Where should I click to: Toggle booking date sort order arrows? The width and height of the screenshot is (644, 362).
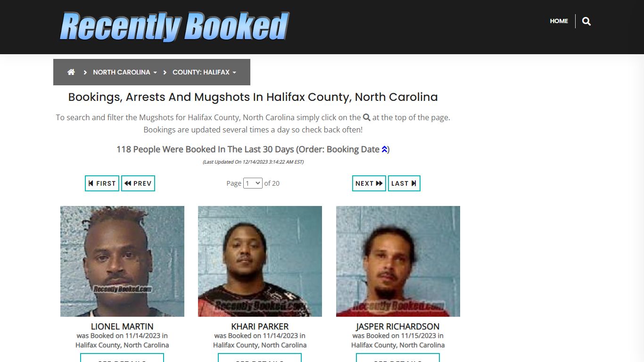click(384, 149)
